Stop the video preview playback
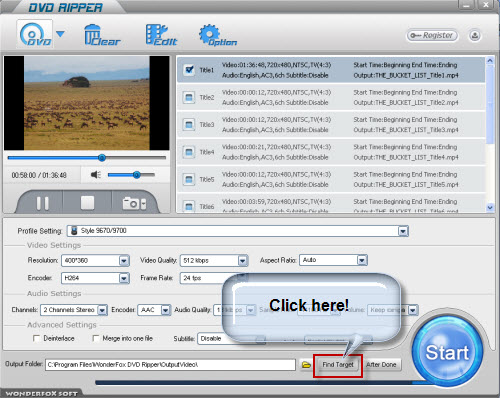The width and height of the screenshot is (500, 398). (x=87, y=203)
